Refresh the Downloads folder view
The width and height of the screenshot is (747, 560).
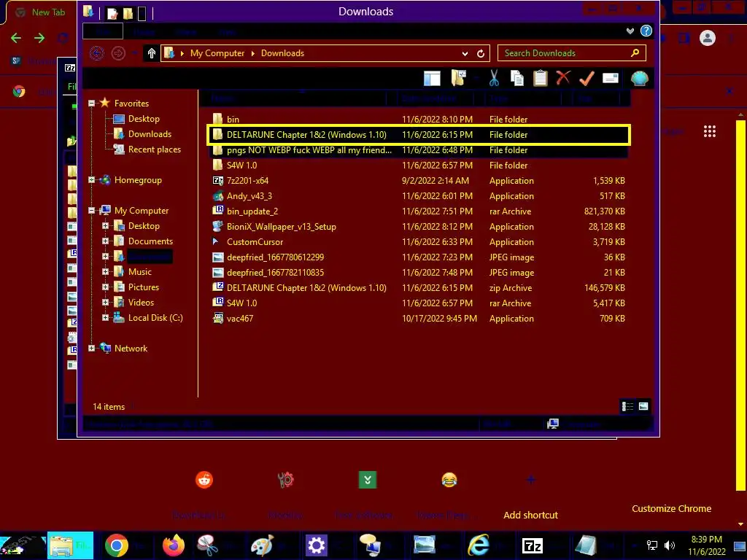[x=481, y=53]
